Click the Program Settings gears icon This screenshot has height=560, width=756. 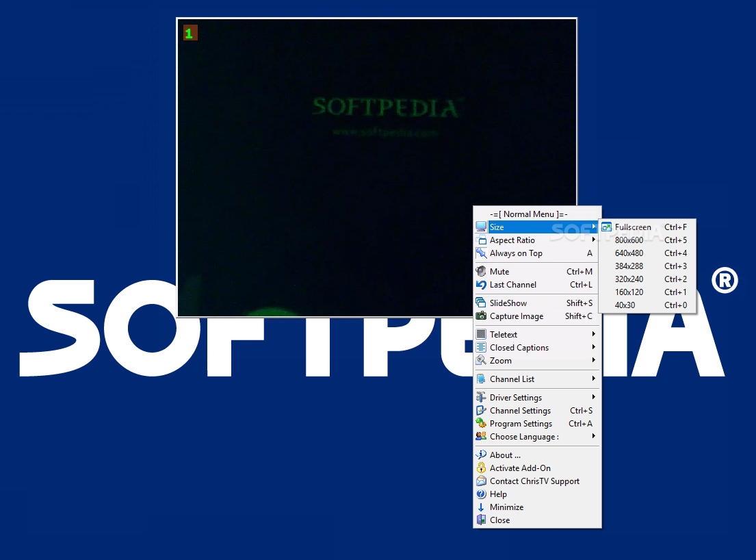(481, 423)
